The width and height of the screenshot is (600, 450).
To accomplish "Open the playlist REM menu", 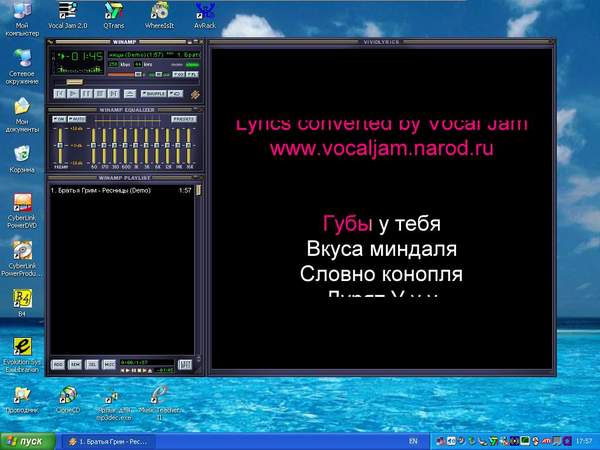I will pos(75,365).
